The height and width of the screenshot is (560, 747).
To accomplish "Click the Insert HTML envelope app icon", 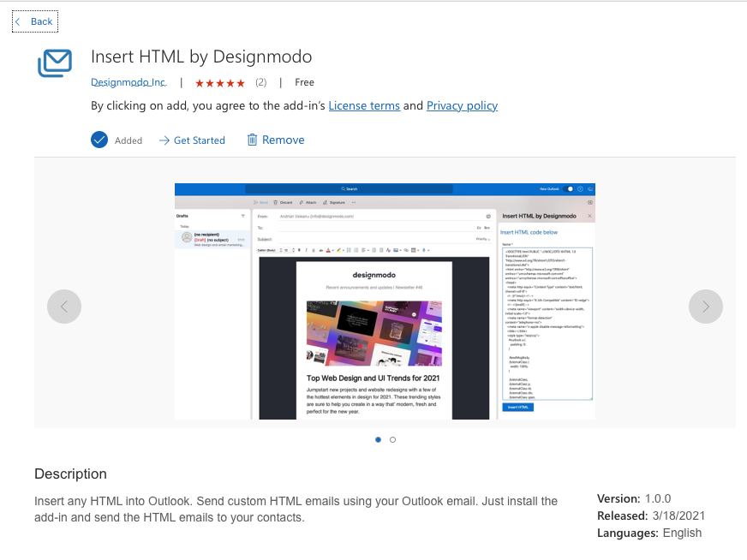I will pyautogui.click(x=55, y=63).
